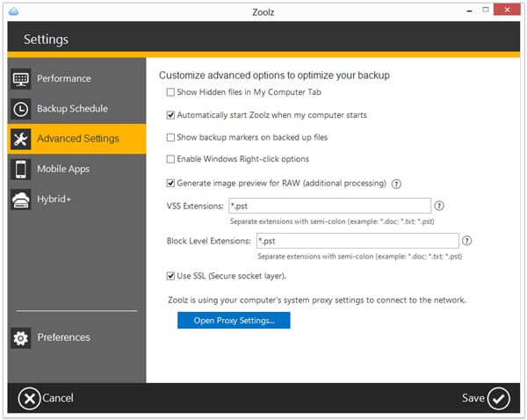The width and height of the screenshot is (527, 420).
Task: Click the Performance monitor icon
Action: [21, 79]
